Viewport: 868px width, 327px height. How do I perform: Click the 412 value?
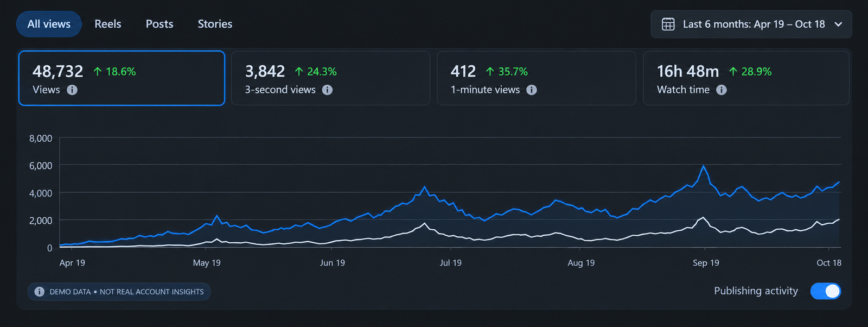[x=463, y=71]
